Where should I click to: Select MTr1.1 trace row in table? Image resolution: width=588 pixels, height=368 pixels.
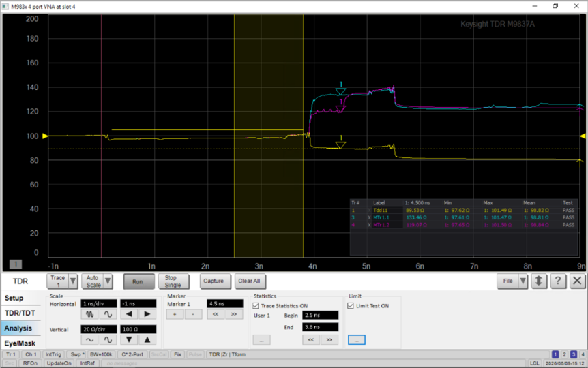[463, 217]
